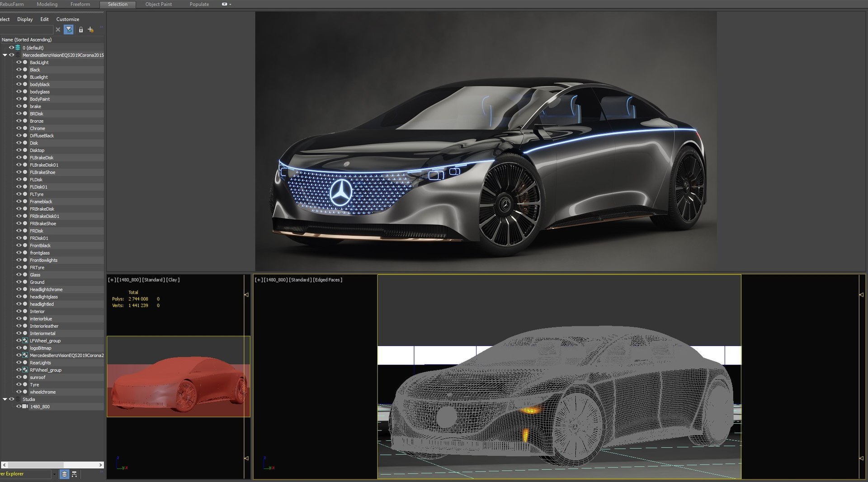Open the Display menu in explorer

[x=25, y=19]
